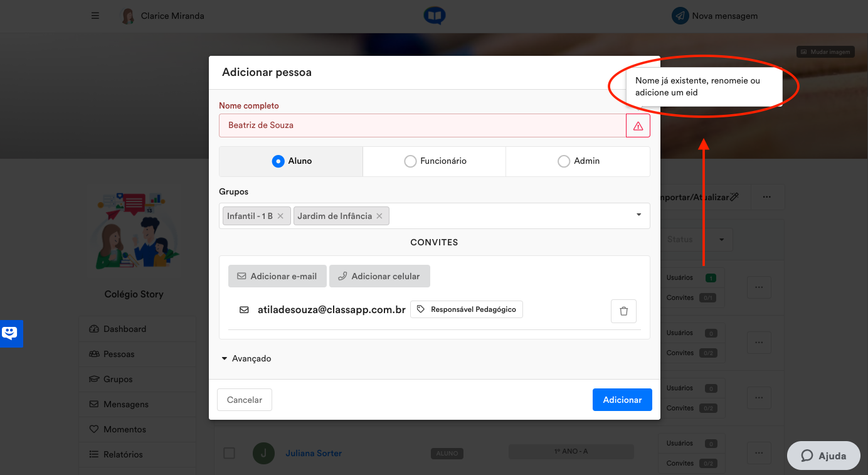Image resolution: width=868 pixels, height=475 pixels.
Task: Click Clarice Miranda's profile avatar
Action: pos(128,16)
